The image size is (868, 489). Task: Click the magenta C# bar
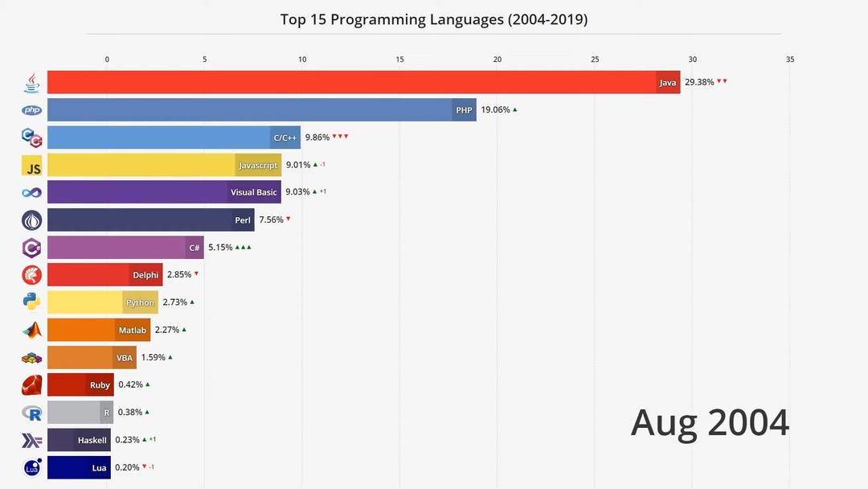[125, 248]
